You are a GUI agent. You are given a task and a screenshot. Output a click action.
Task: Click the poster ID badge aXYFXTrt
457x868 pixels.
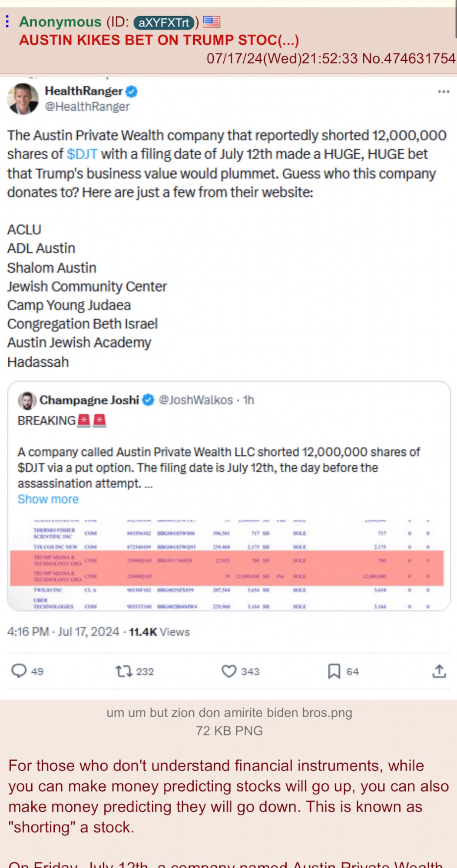pyautogui.click(x=163, y=22)
